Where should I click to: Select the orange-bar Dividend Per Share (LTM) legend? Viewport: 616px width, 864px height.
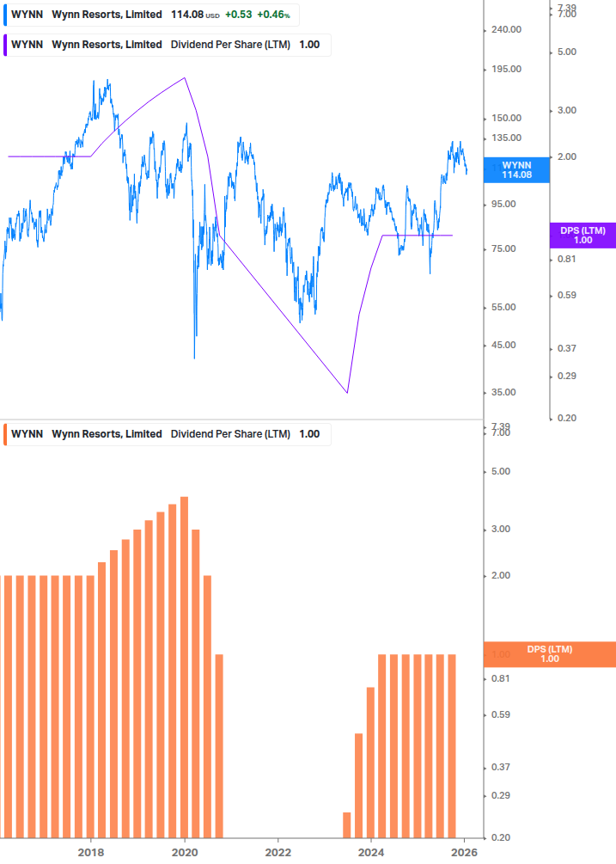tap(167, 434)
